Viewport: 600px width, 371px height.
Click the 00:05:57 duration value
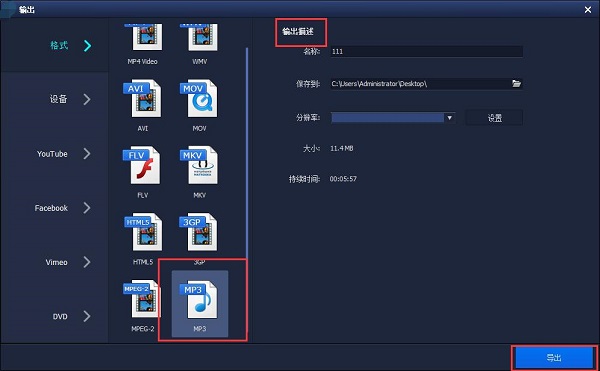(x=343, y=179)
